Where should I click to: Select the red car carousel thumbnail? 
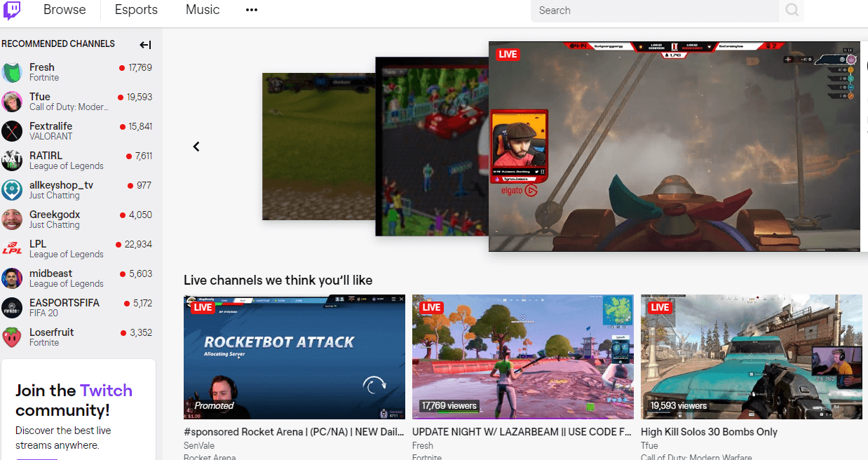coord(432,146)
